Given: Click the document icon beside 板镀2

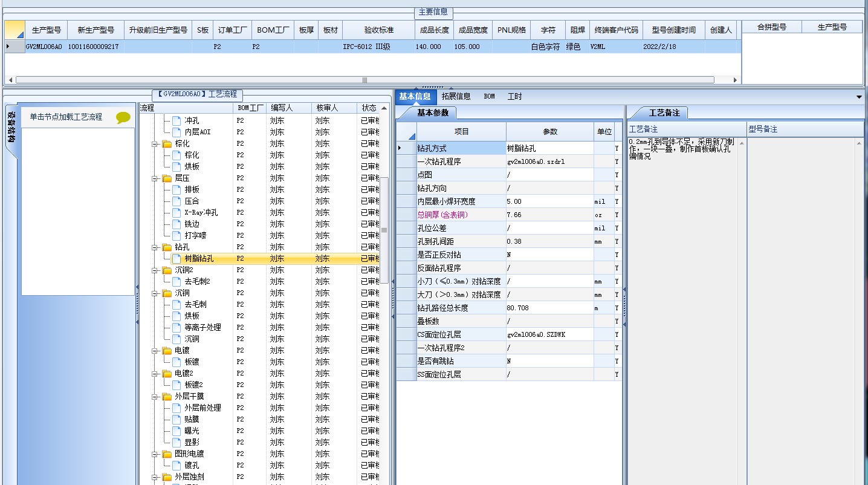Looking at the screenshot, I should (x=177, y=385).
